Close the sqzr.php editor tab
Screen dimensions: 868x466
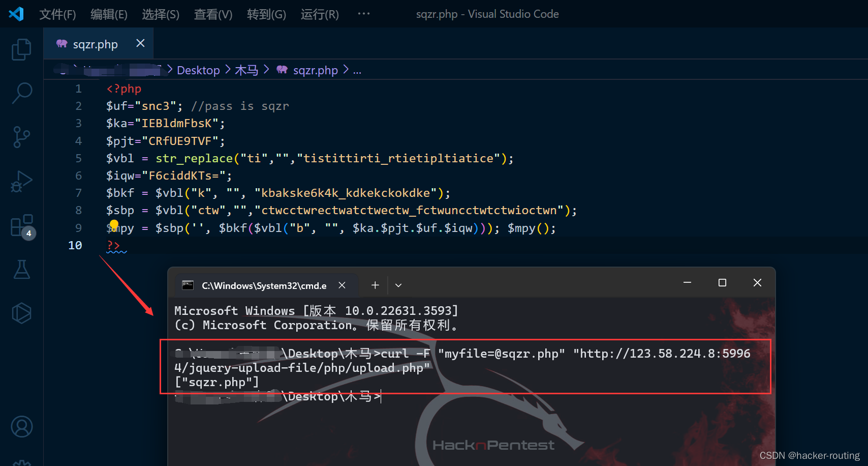140,43
